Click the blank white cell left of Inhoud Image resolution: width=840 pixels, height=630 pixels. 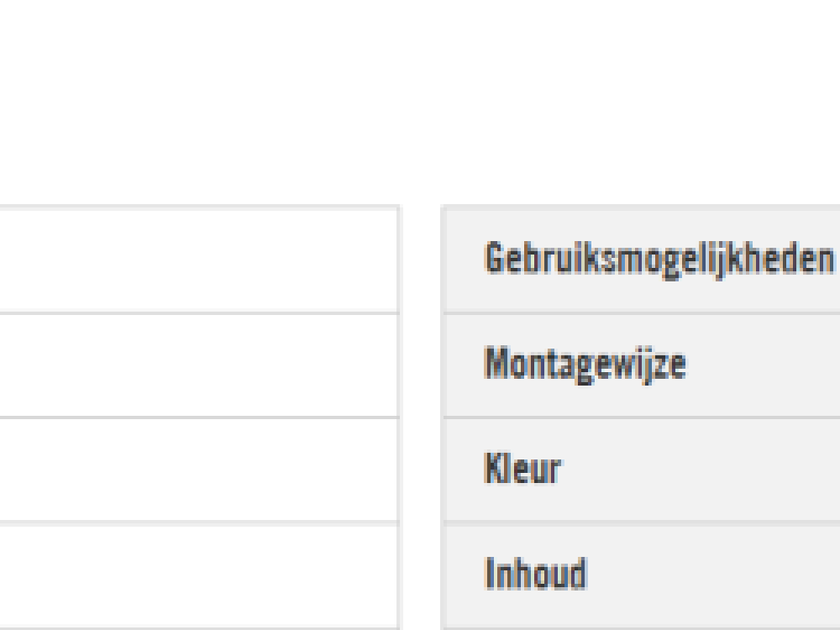click(198, 575)
